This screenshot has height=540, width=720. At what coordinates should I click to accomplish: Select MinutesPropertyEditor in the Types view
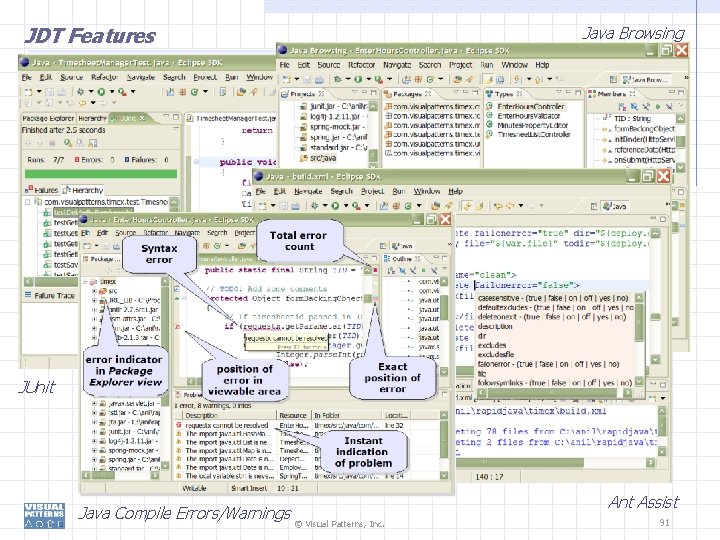click(533, 125)
